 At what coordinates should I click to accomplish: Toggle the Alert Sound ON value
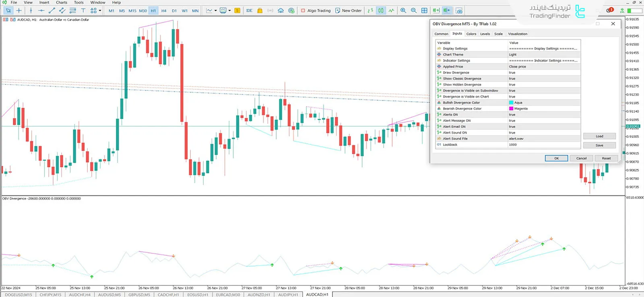543,133
